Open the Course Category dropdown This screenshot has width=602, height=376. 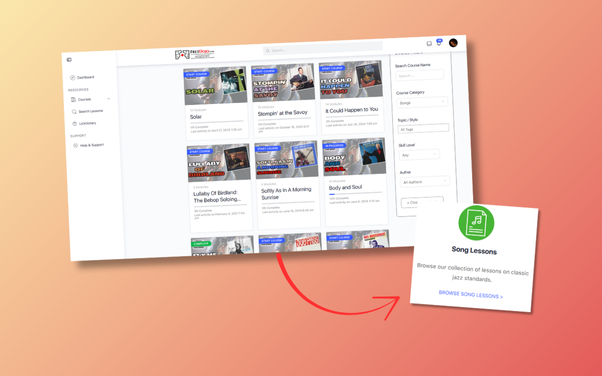click(422, 102)
